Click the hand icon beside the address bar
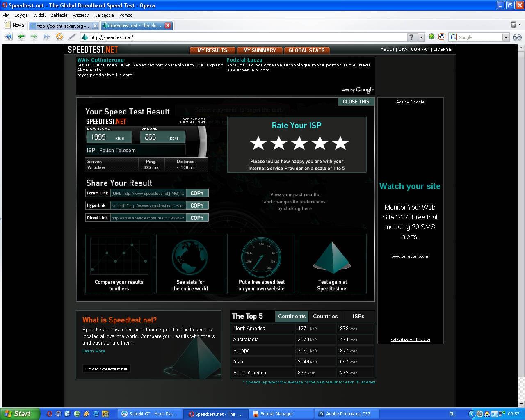This screenshot has height=420, width=525. point(442,37)
